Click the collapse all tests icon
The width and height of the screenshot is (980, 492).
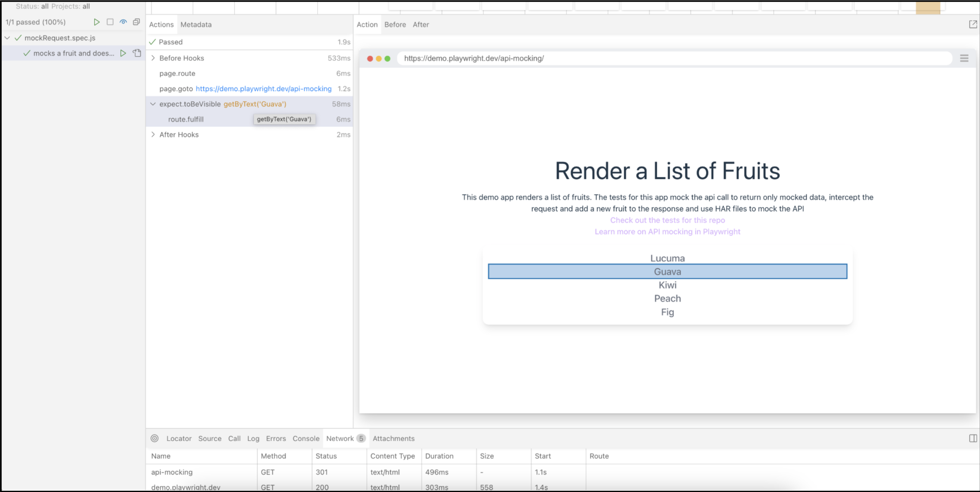click(x=136, y=22)
